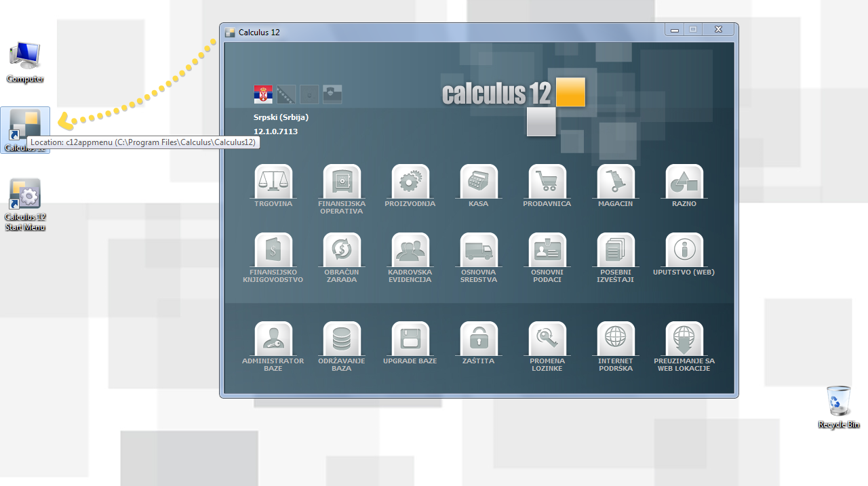Launch the Finansijska Operativa safe icon
The image size is (868, 486).
tap(342, 182)
